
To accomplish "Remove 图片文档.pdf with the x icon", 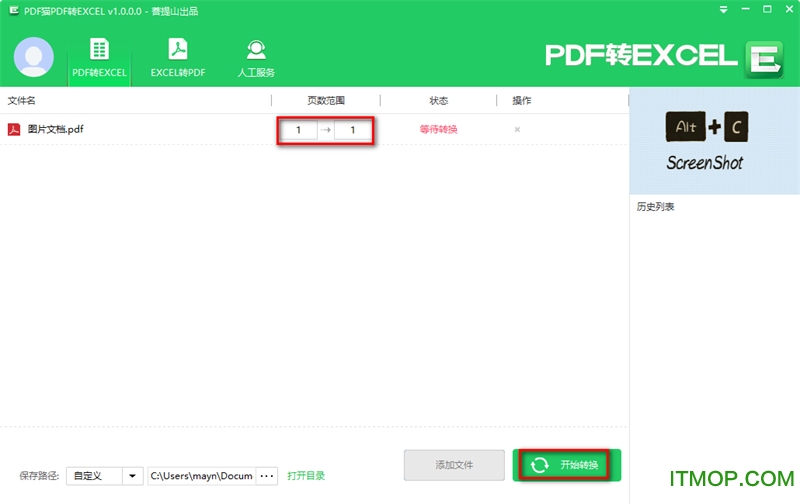I will (x=517, y=130).
